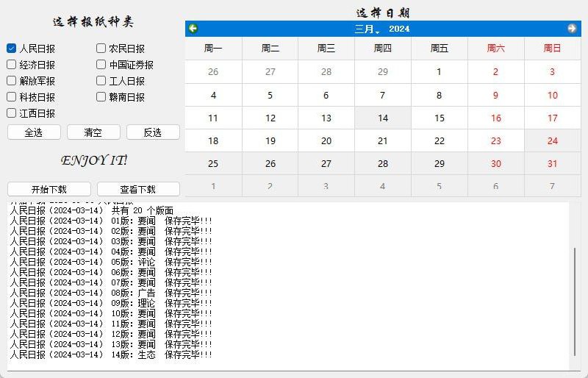
Task: Choose March 30 in the calendar
Action: 495,164
